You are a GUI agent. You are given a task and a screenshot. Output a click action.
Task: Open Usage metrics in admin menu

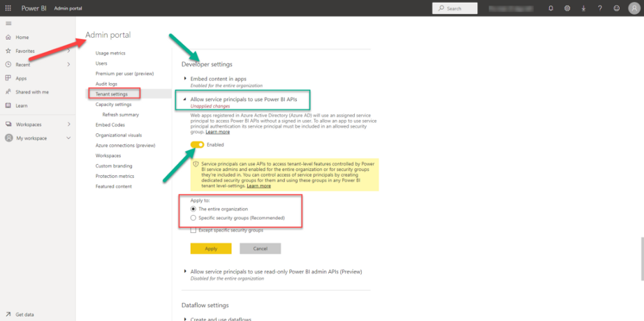pyautogui.click(x=110, y=53)
